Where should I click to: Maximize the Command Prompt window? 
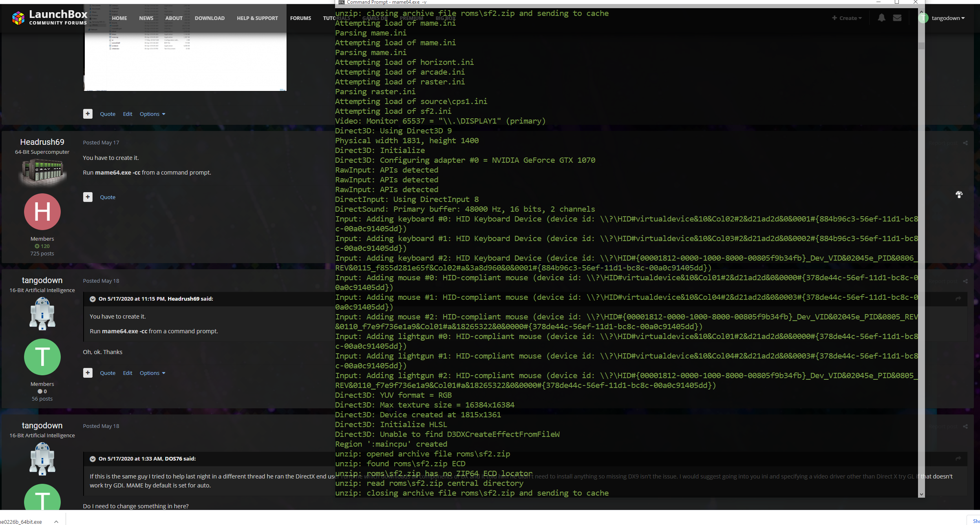(897, 2)
